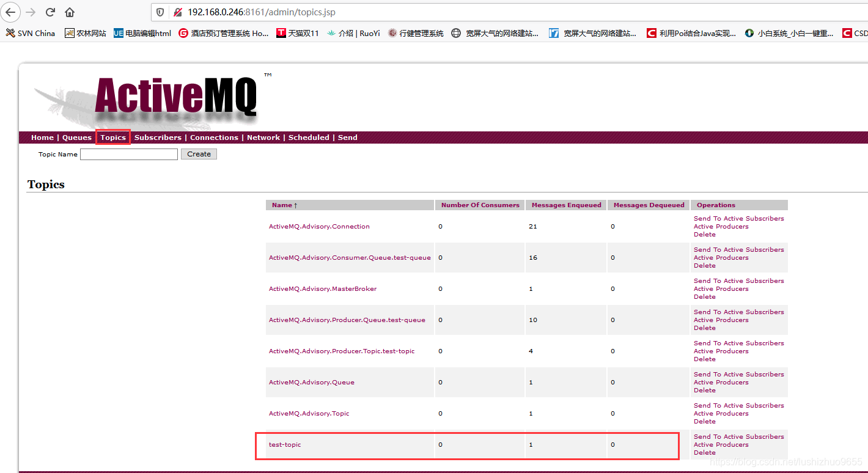
Task: Sort by Messages Dequeued column
Action: pos(649,205)
